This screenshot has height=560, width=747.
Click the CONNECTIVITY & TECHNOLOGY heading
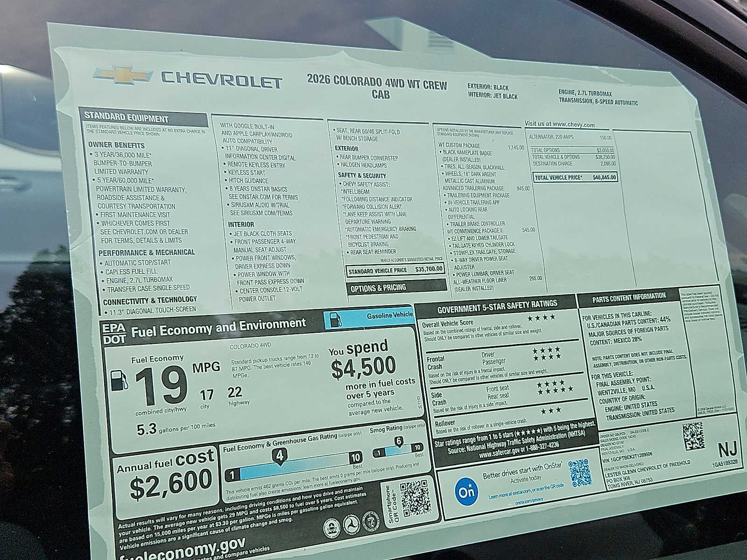150,300
